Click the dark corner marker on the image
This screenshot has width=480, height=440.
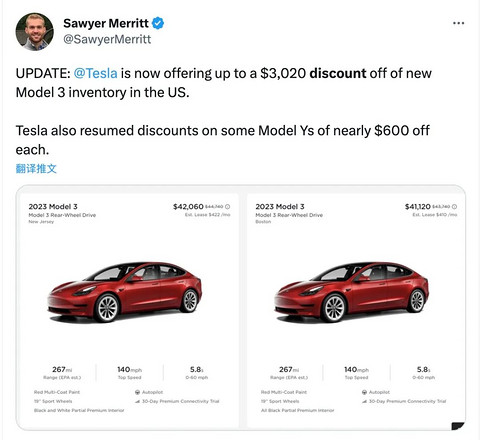tap(458, 426)
